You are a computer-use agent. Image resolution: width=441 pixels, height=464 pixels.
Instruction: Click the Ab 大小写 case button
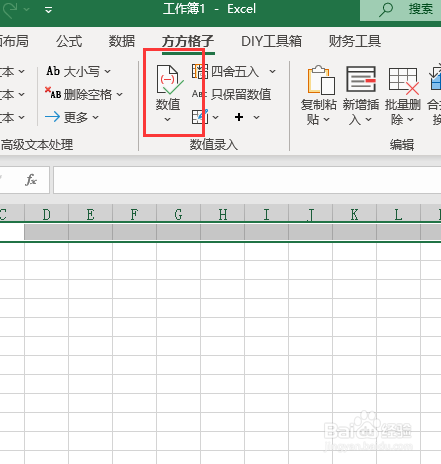point(73,71)
